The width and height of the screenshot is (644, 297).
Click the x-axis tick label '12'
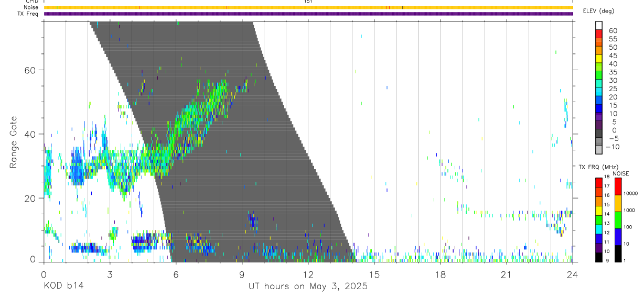click(308, 274)
